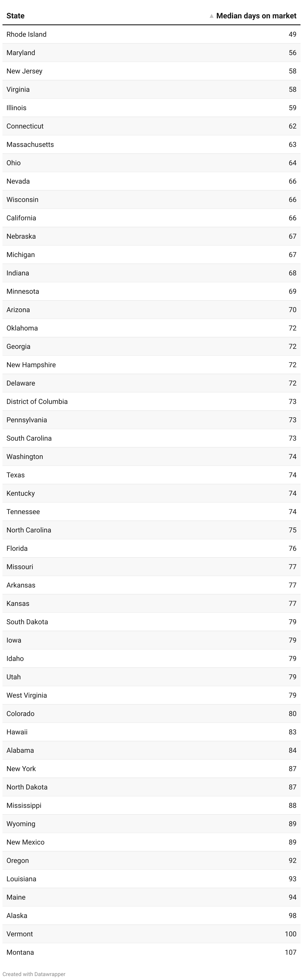
Task: Click the New Hampshire state name
Action: click(31, 365)
